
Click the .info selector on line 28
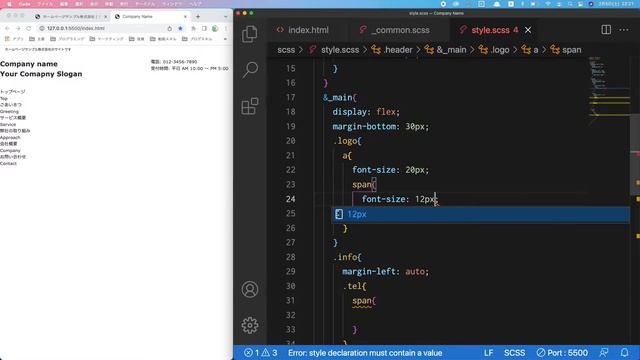click(346, 257)
